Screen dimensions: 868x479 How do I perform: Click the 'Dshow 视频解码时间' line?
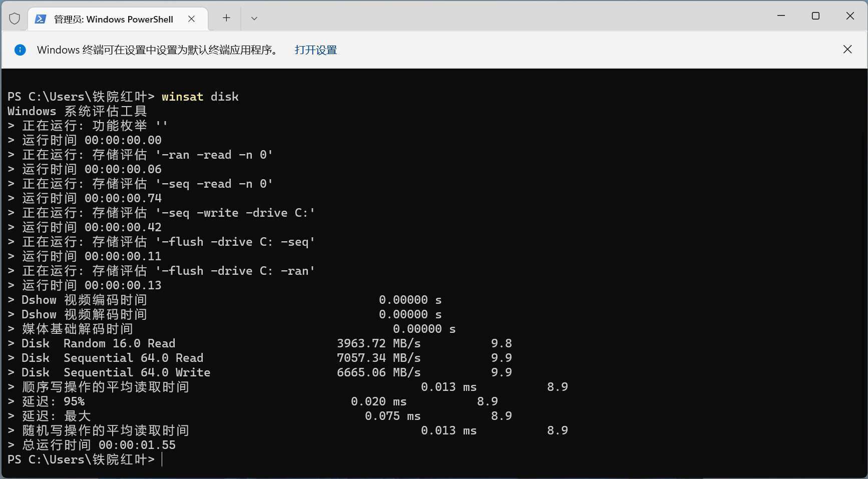pyautogui.click(x=224, y=314)
